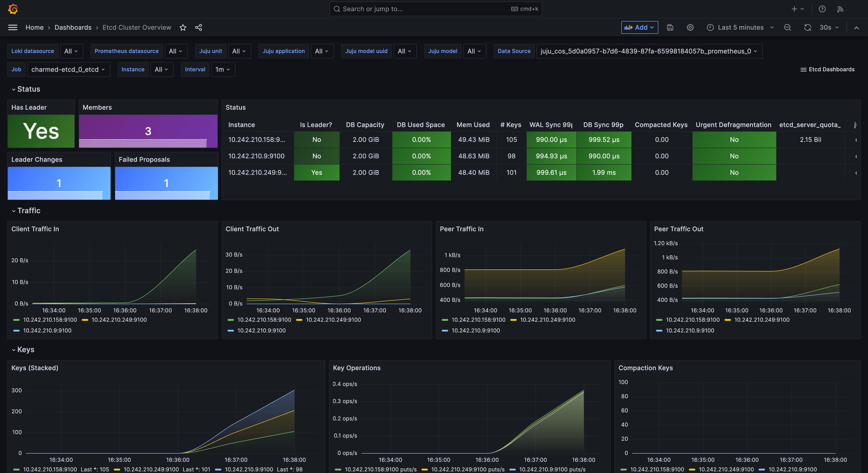Sort Status table by Is Leader? column

point(316,125)
